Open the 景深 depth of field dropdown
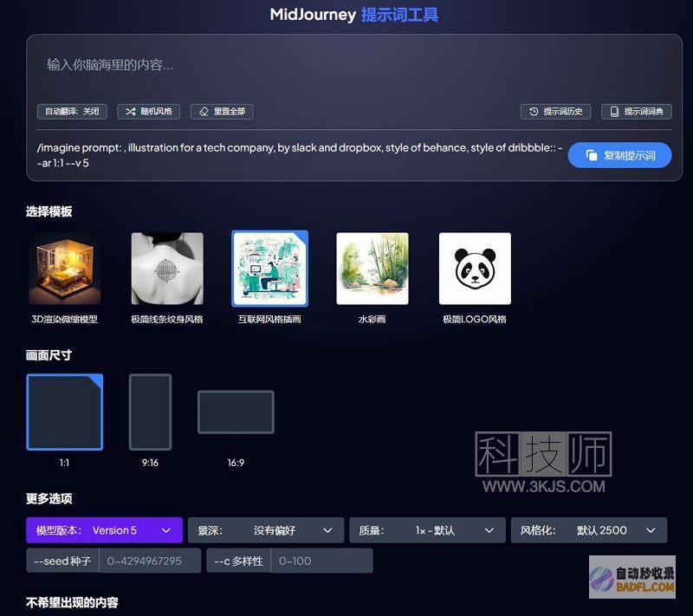The width and height of the screenshot is (693, 616). 266,530
